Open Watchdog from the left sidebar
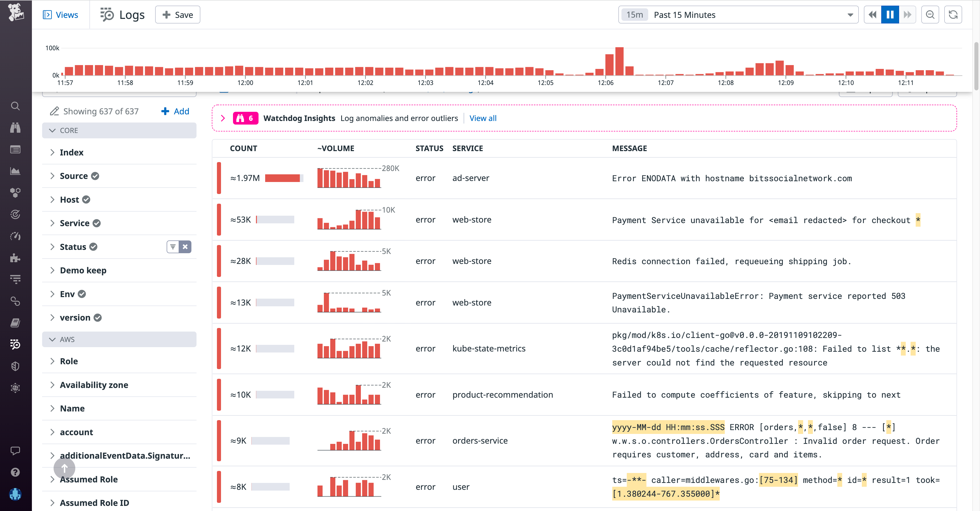980x511 pixels. point(15,128)
